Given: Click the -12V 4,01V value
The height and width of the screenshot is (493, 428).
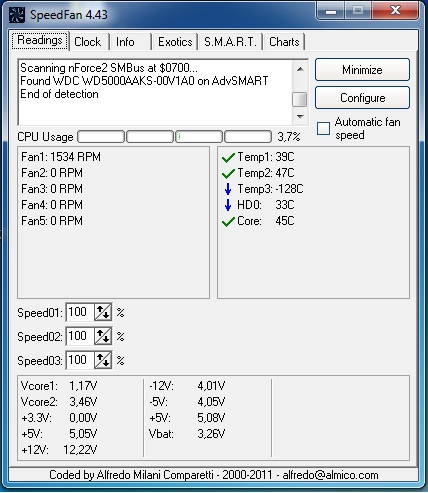Looking at the screenshot, I should [211, 386].
